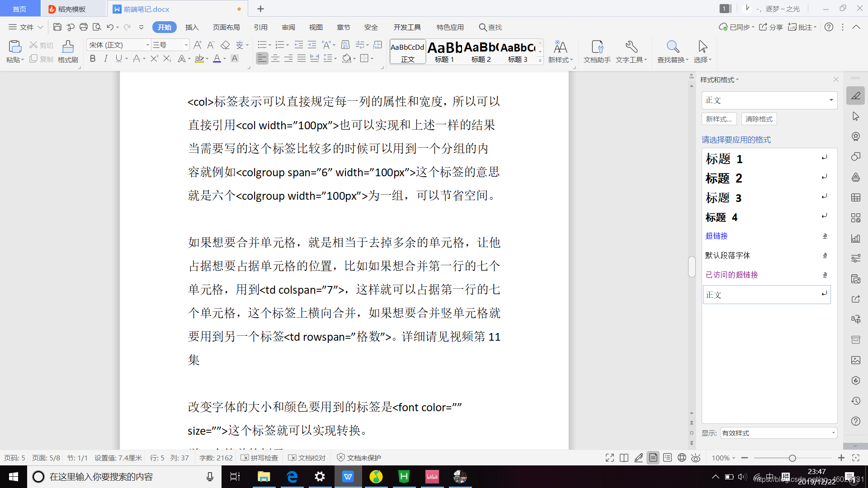Click the clear formatting eraser icon
The image size is (868, 488).
pos(225,45)
